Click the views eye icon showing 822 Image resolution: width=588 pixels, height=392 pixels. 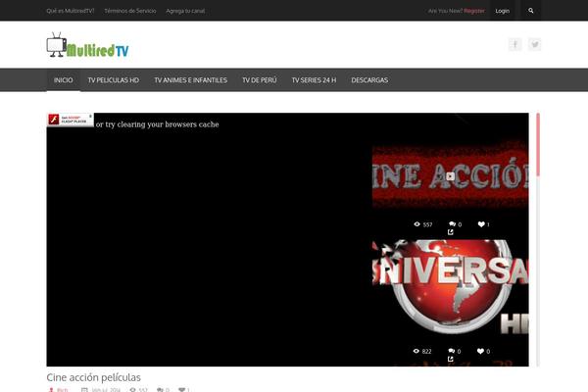[x=416, y=351]
